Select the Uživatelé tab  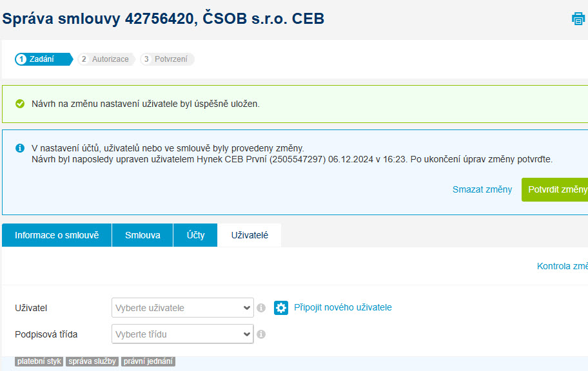click(250, 235)
